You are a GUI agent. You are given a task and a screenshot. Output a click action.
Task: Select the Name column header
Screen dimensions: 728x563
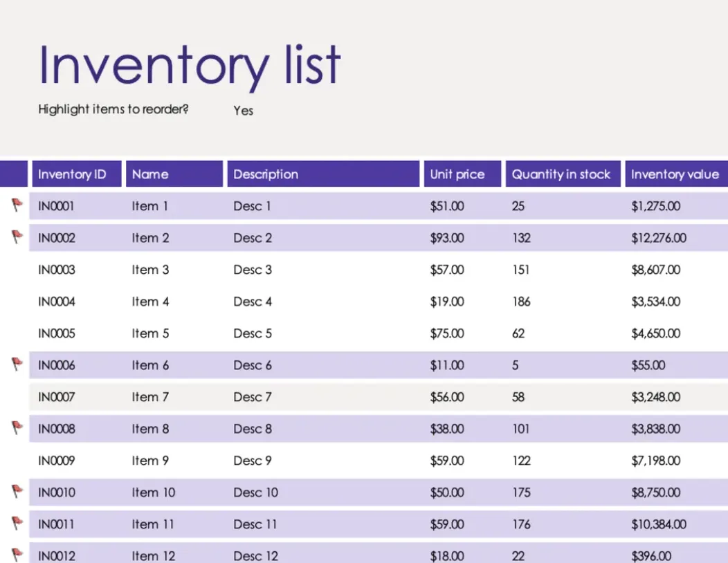click(x=174, y=174)
